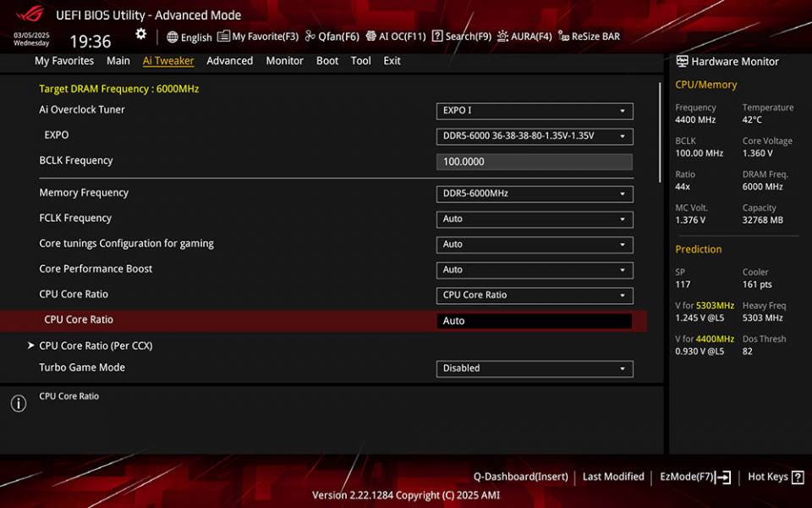Open FCLK Frequency dropdown
The height and width of the screenshot is (508, 812).
(x=535, y=219)
